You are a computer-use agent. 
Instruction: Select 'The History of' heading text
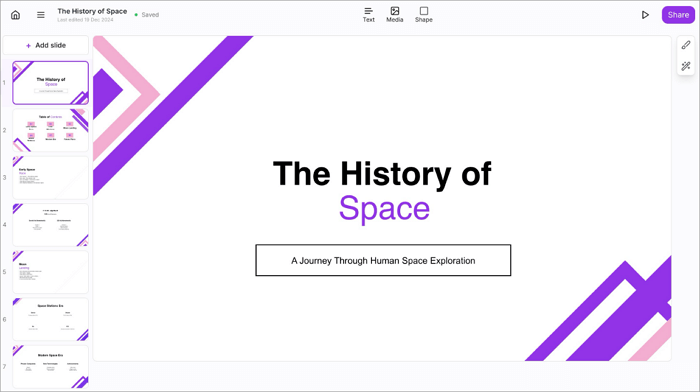coord(382,174)
